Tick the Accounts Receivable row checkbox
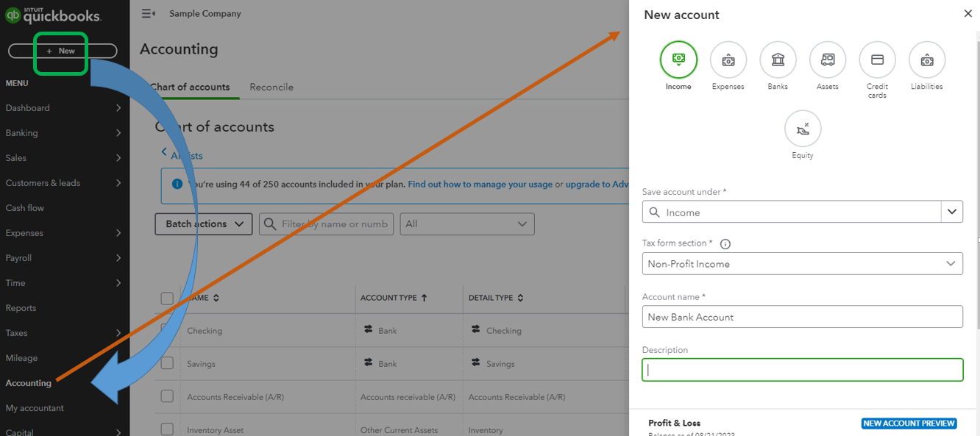This screenshot has width=980, height=436. 167,396
